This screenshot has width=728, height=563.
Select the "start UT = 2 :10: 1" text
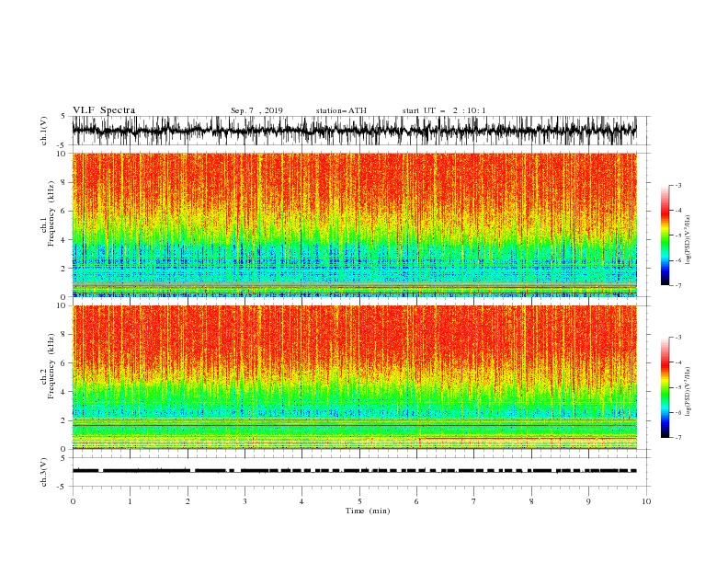pos(444,110)
